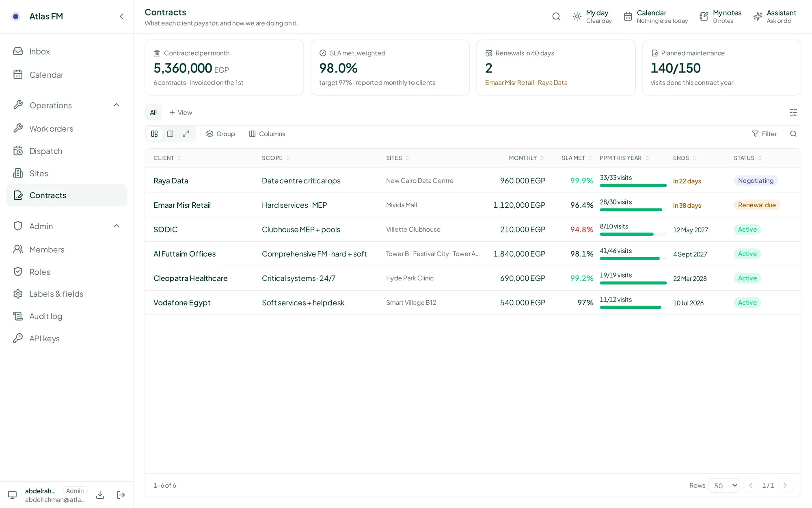The width and height of the screenshot is (812, 508).
Task: Open Inbox in sidebar
Action: (67, 51)
